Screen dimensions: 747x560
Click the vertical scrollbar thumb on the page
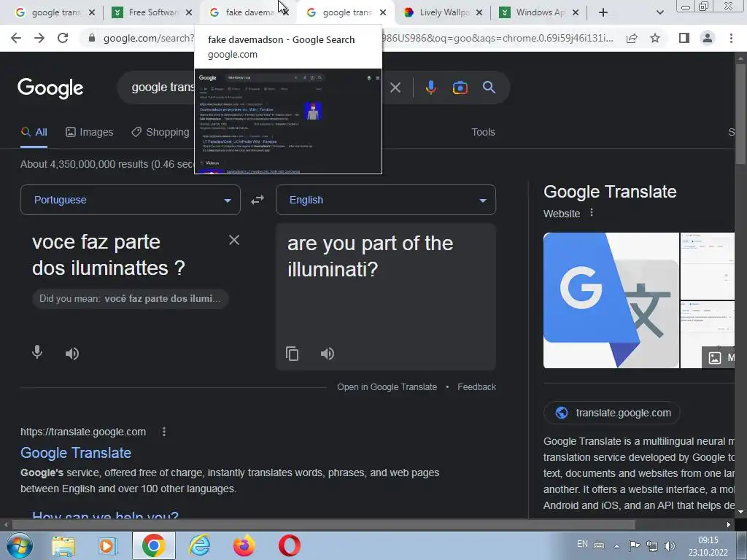[741, 114]
